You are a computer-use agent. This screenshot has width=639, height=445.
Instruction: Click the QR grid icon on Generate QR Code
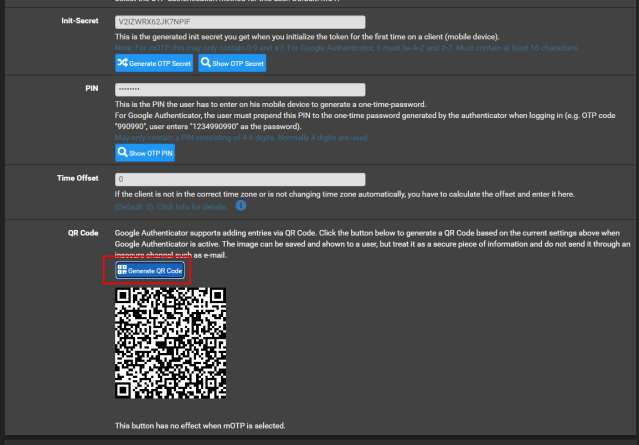[122, 270]
